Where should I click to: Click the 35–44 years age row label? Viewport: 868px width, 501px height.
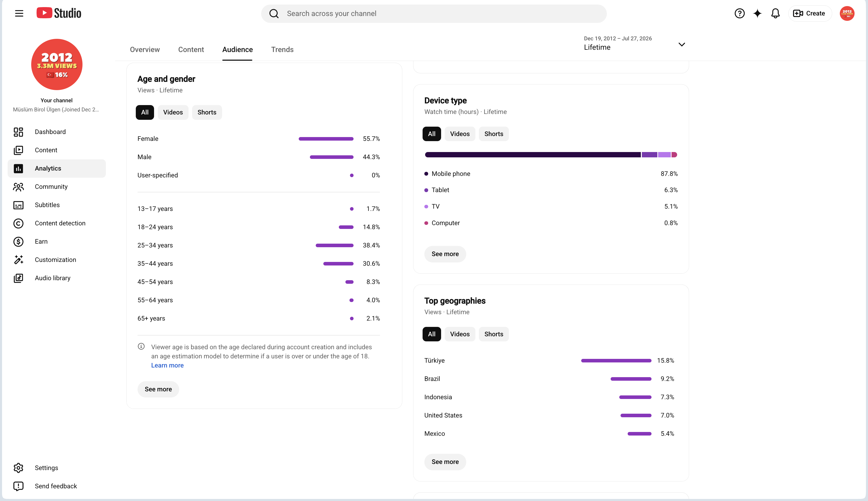pos(155,264)
